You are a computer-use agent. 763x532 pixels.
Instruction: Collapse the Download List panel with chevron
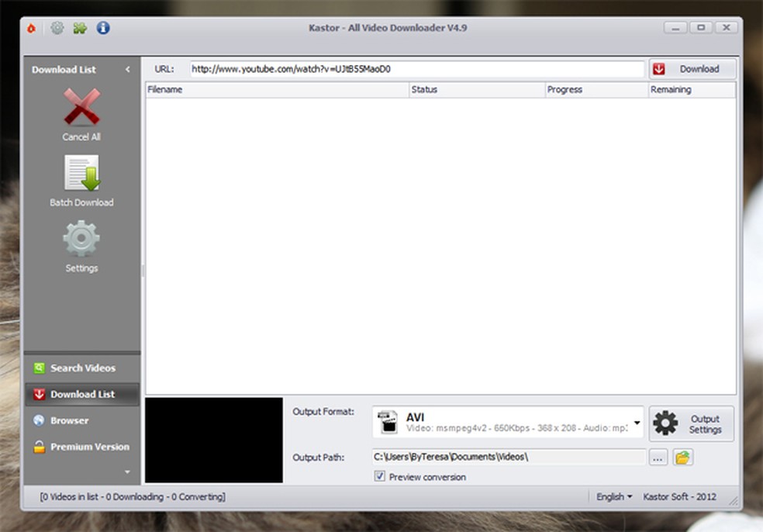coord(128,69)
